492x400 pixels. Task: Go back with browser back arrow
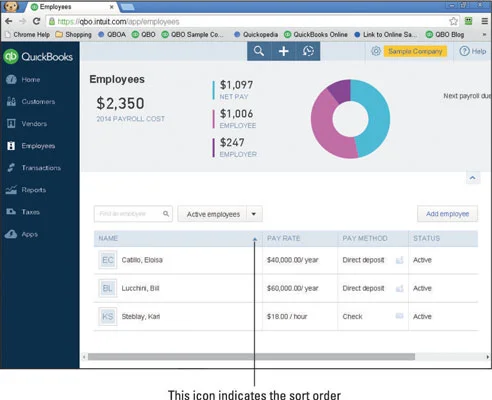click(x=9, y=21)
